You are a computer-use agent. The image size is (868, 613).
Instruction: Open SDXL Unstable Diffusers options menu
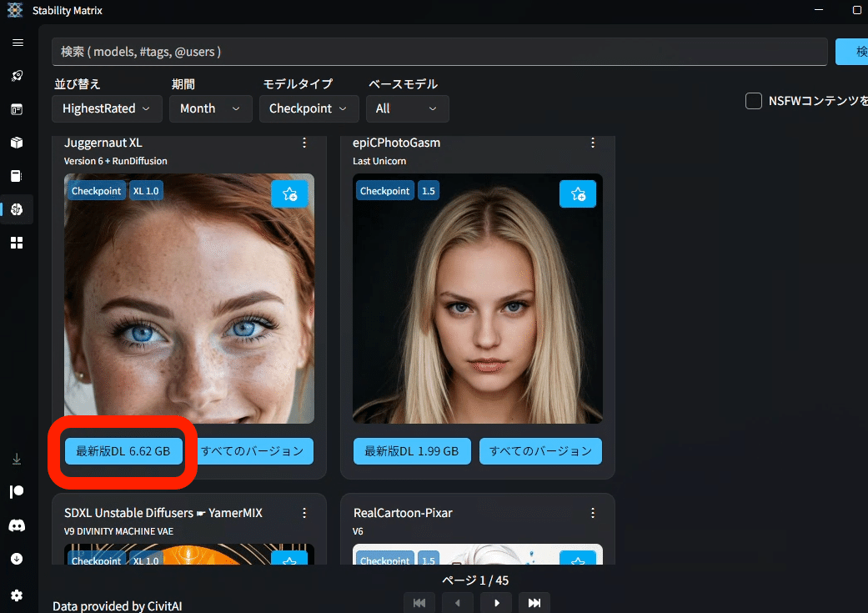click(304, 513)
